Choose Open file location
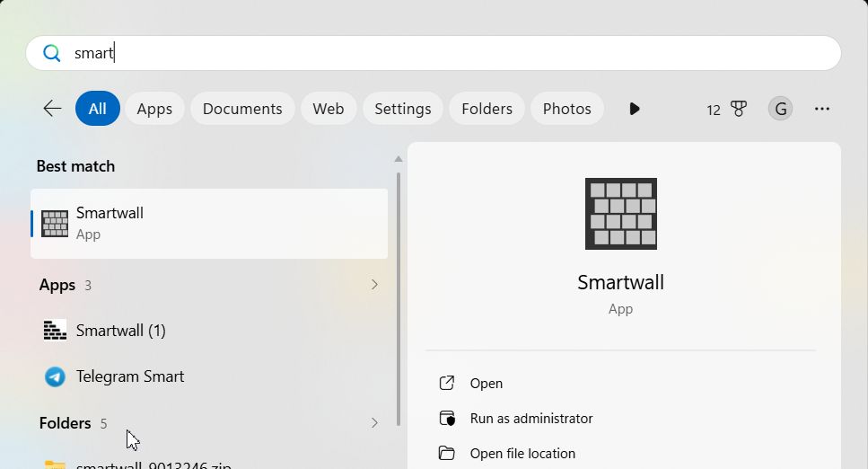 click(522, 453)
